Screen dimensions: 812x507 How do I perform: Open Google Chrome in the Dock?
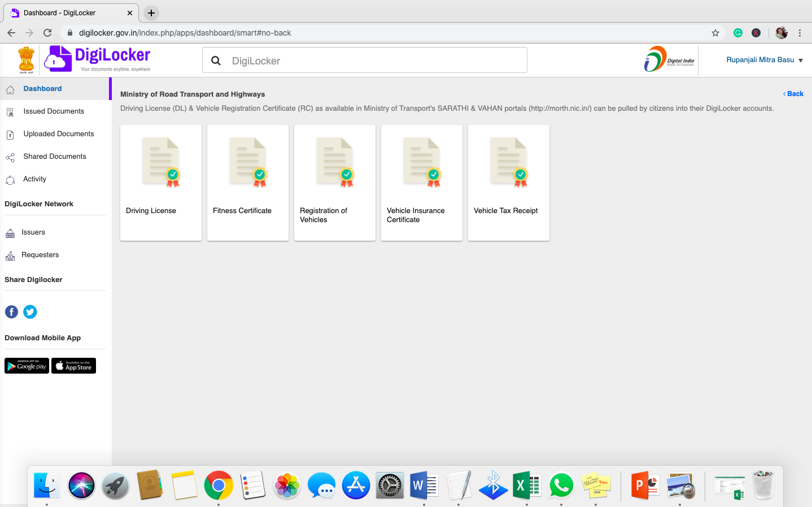(219, 486)
